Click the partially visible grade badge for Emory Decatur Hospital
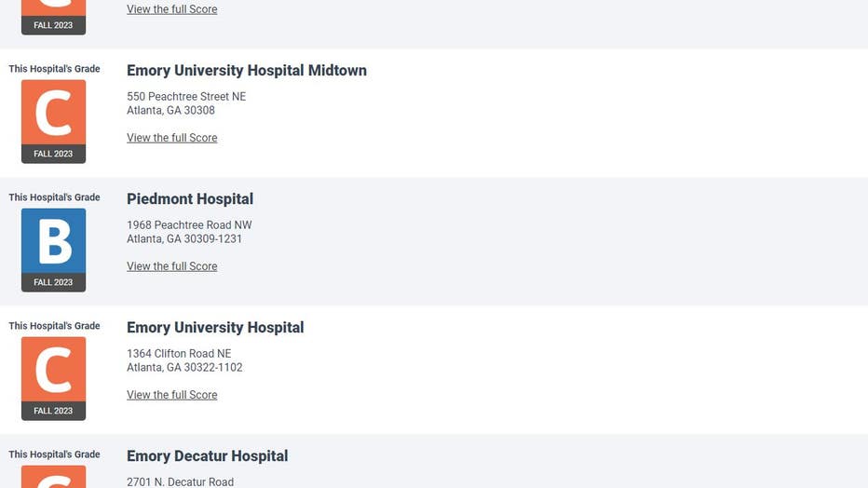This screenshot has width=868, height=488. click(x=54, y=477)
